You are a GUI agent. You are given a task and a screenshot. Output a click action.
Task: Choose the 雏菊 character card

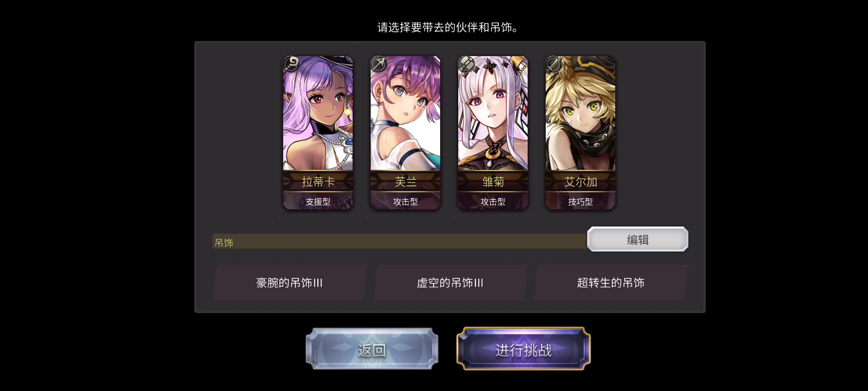(x=493, y=133)
